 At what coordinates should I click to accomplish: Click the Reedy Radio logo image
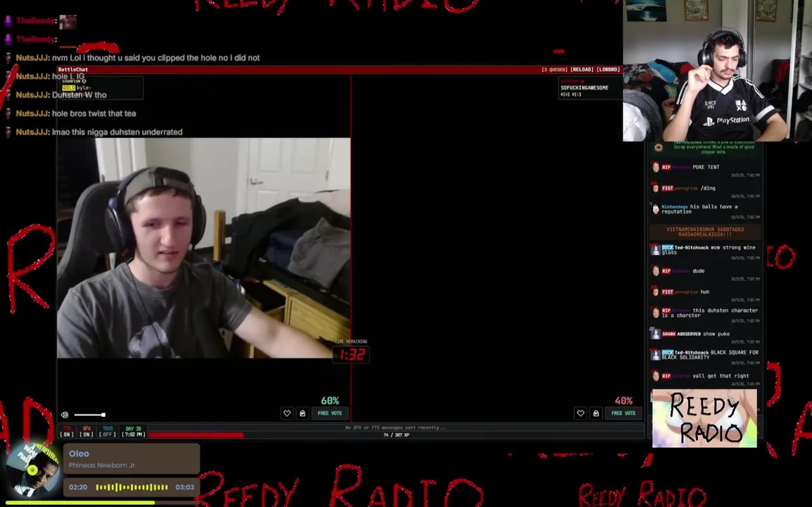click(704, 418)
